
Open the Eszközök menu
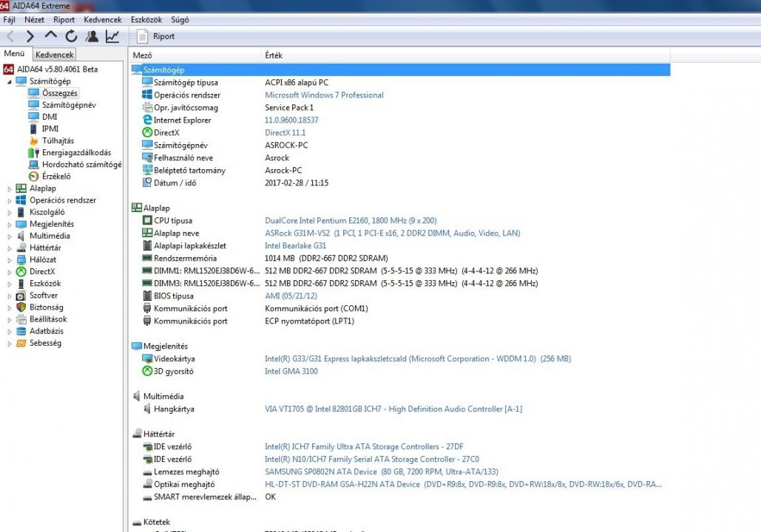(146, 20)
